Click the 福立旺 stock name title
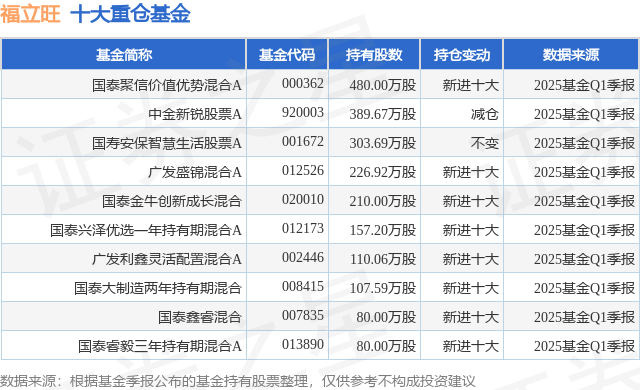The height and width of the screenshot is (390, 640). click(x=30, y=13)
